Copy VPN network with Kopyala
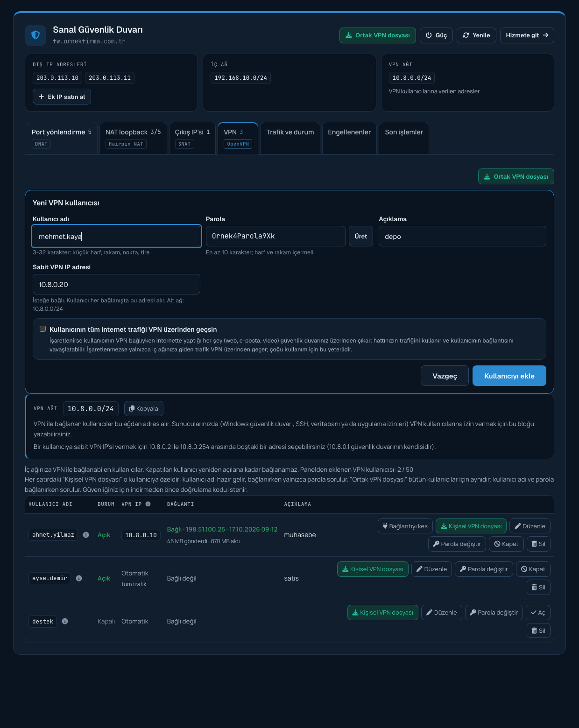Viewport: 579px width, 728px height. pyautogui.click(x=144, y=408)
